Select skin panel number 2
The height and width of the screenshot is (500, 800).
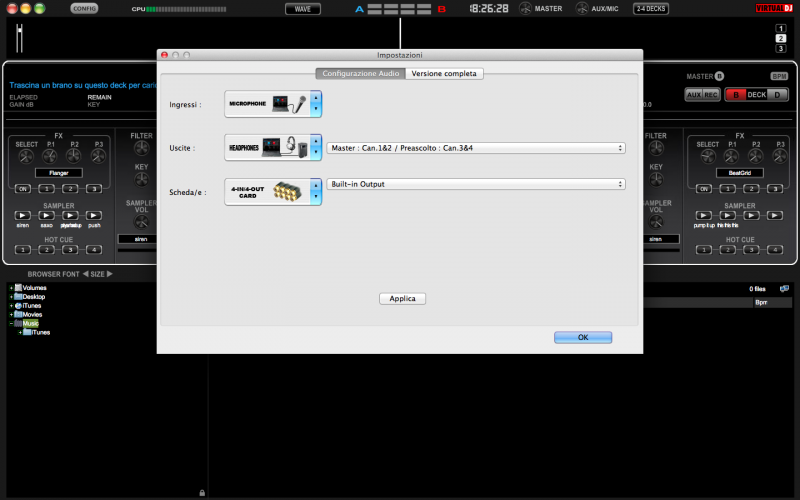781,38
